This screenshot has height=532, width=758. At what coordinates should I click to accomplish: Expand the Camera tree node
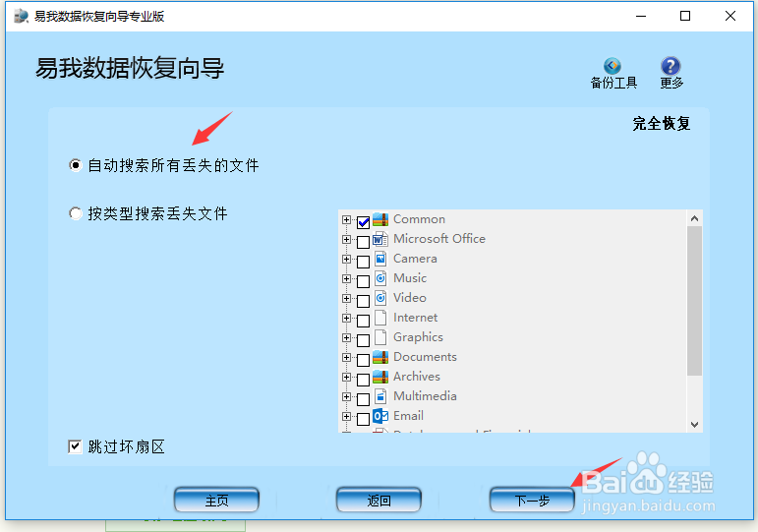pyautogui.click(x=346, y=259)
